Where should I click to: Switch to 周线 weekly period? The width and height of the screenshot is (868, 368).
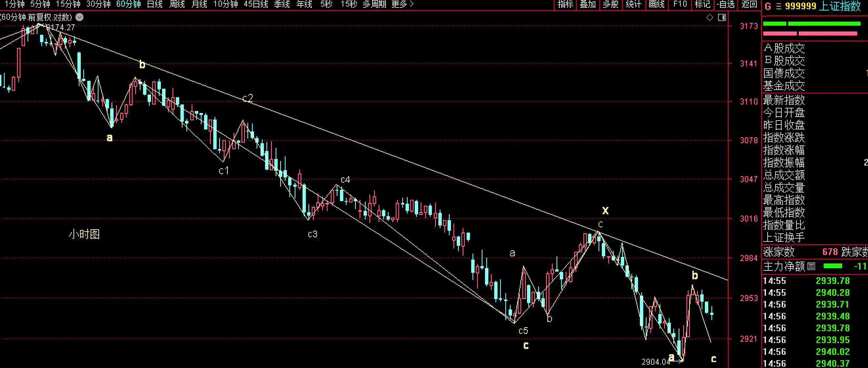[x=177, y=4]
